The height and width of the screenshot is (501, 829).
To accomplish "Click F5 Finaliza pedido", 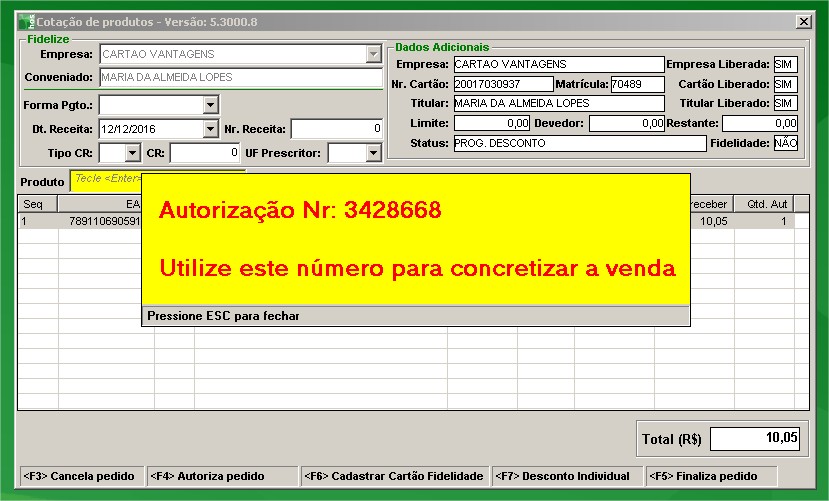I will [709, 476].
